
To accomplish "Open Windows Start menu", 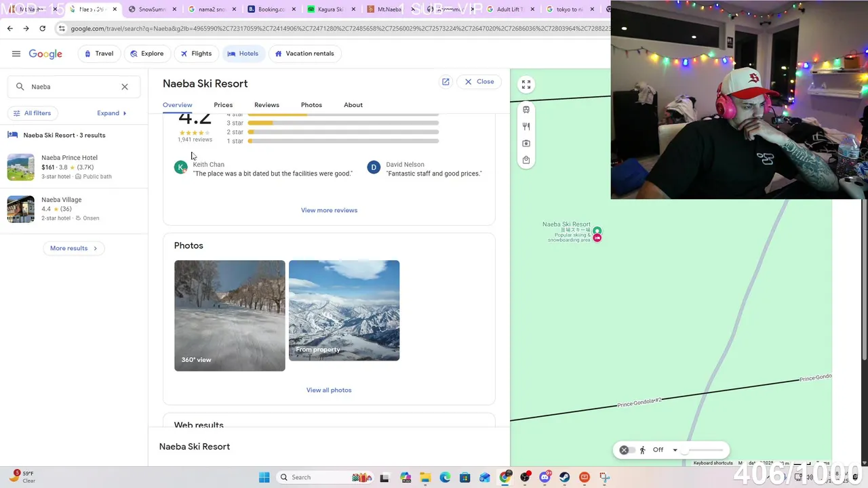I will tap(264, 477).
